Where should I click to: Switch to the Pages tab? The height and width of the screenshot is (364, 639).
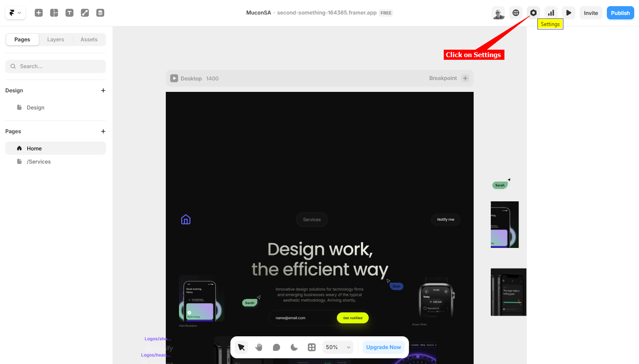22,40
